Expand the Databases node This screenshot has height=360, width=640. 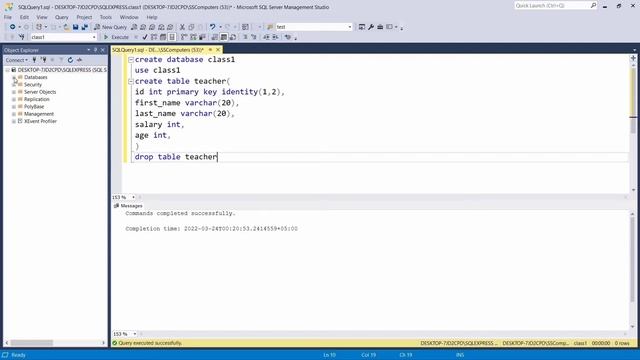click(x=14, y=78)
